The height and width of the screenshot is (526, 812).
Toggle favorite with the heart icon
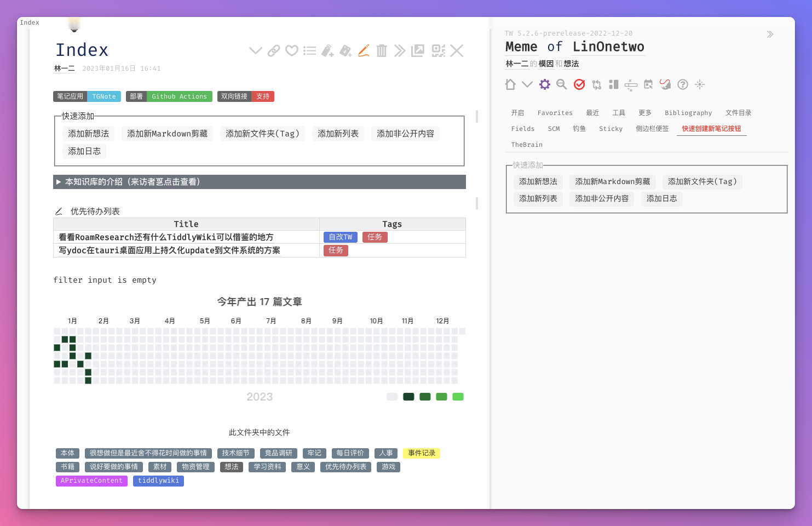[292, 50]
